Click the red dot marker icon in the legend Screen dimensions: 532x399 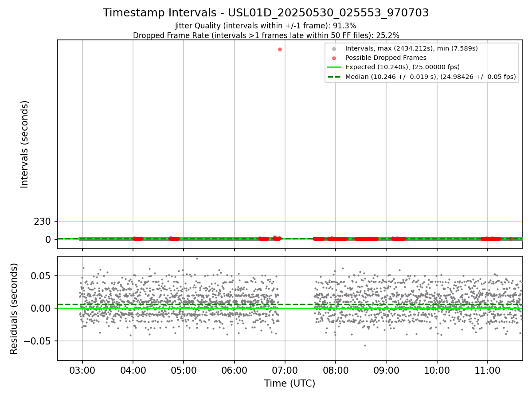click(x=334, y=58)
